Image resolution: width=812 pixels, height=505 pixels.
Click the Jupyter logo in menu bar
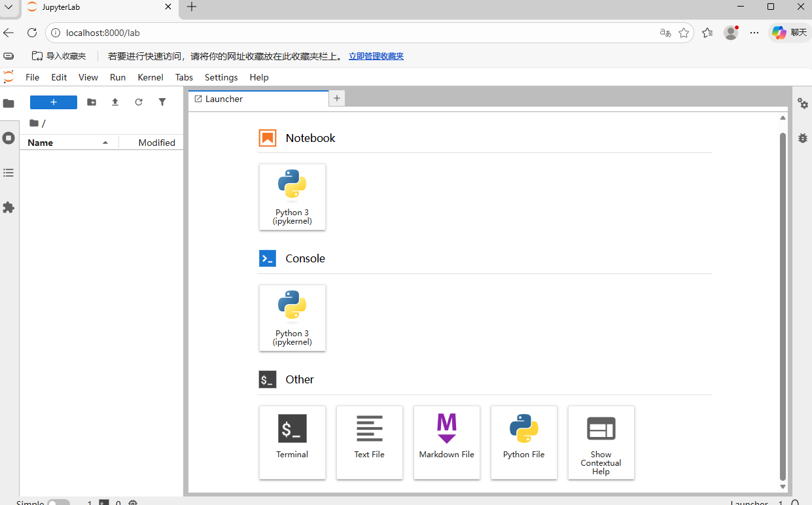9,77
